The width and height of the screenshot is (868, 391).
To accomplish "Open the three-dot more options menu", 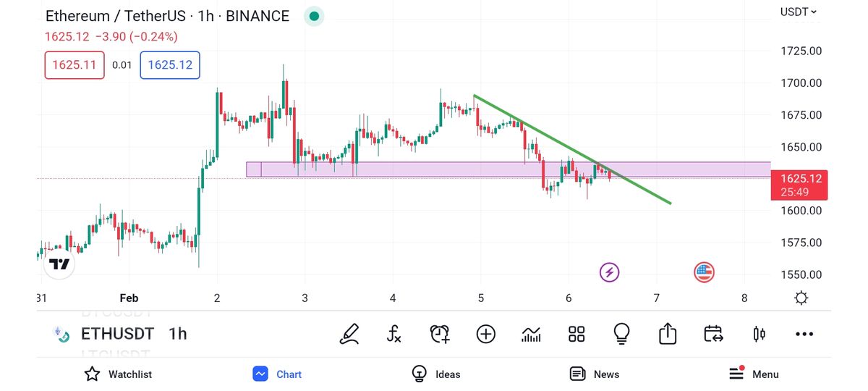I will pos(804,334).
